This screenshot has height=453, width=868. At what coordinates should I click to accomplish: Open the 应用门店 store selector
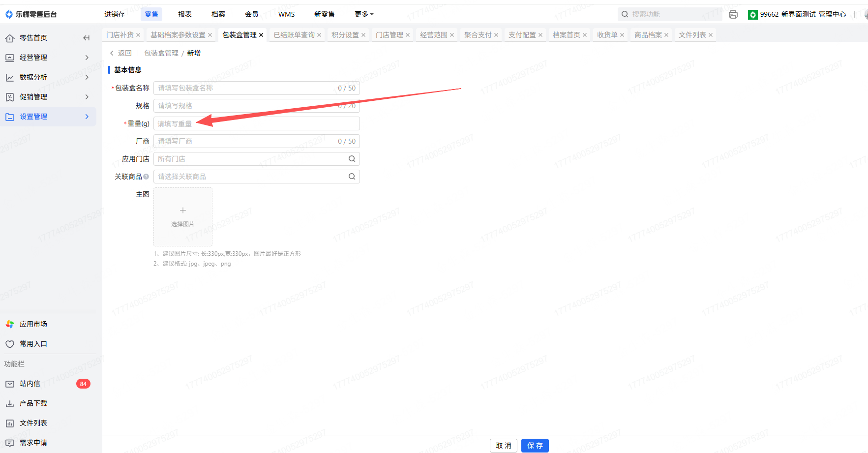coord(257,159)
